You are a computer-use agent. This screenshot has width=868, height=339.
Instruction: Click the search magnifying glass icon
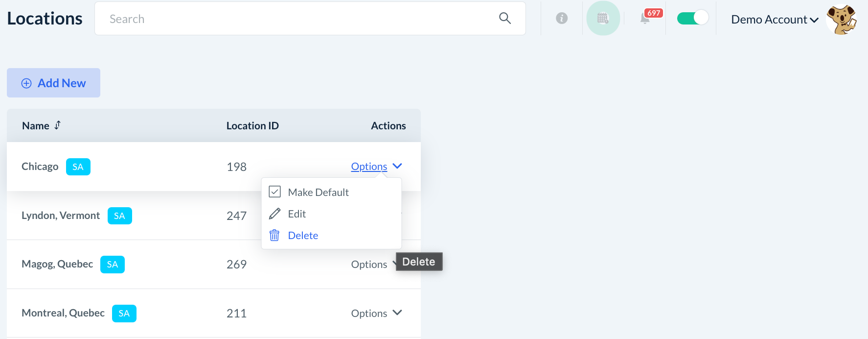click(x=505, y=19)
